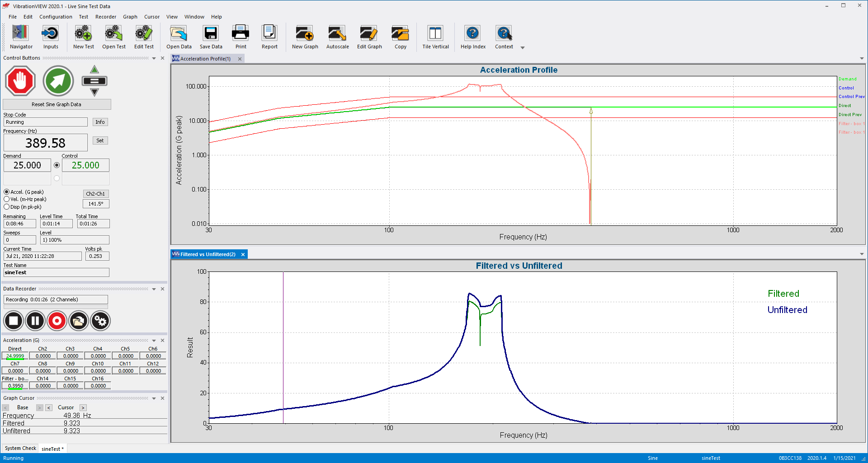Move Base cursor right
The width and height of the screenshot is (868, 463).
(x=40, y=407)
